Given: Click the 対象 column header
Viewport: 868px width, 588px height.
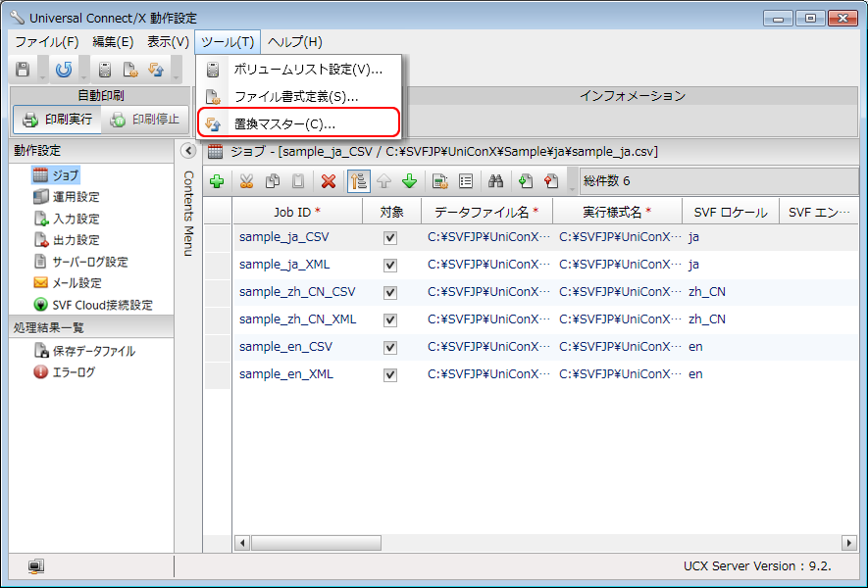Looking at the screenshot, I should click(x=392, y=212).
